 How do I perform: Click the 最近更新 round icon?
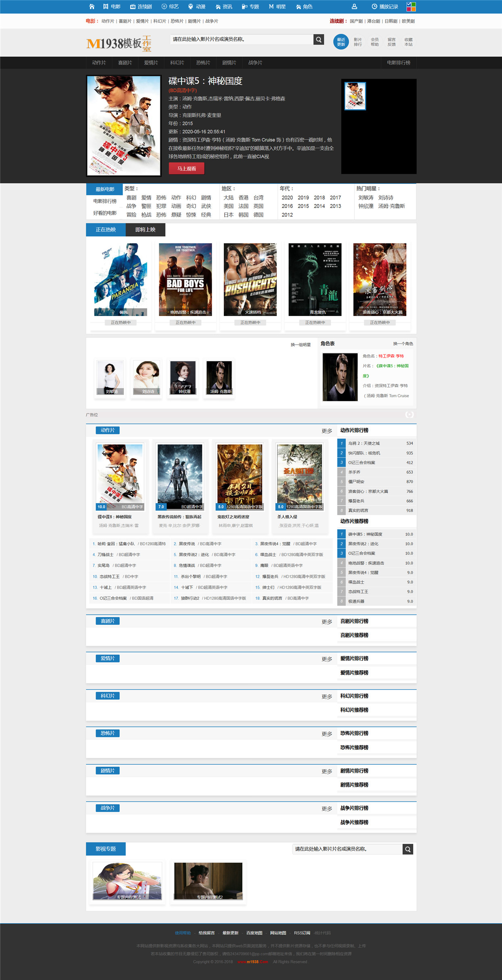(341, 42)
